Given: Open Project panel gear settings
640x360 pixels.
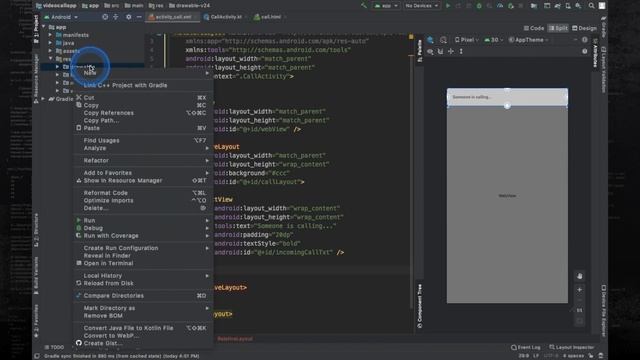Looking at the screenshot, I should [x=129, y=17].
